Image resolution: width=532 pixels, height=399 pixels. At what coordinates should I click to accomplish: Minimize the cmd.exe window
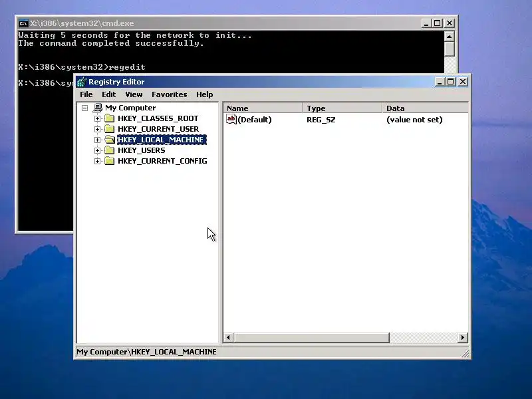coord(426,23)
